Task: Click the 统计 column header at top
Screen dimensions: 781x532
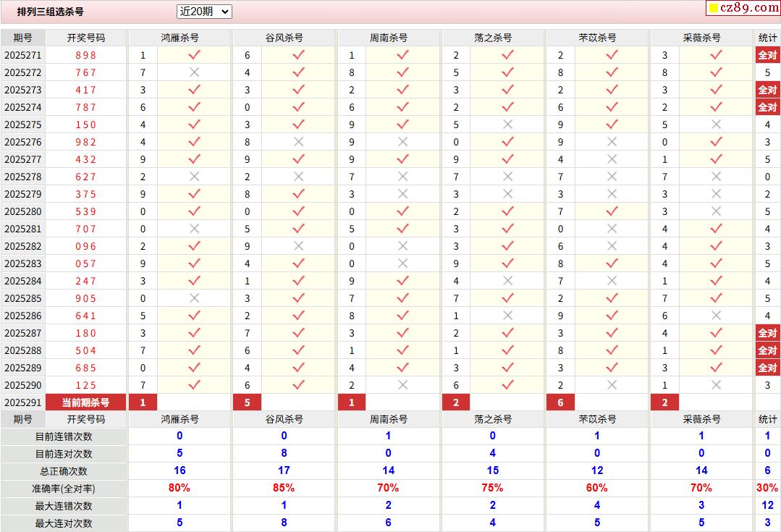Action: 767,38
